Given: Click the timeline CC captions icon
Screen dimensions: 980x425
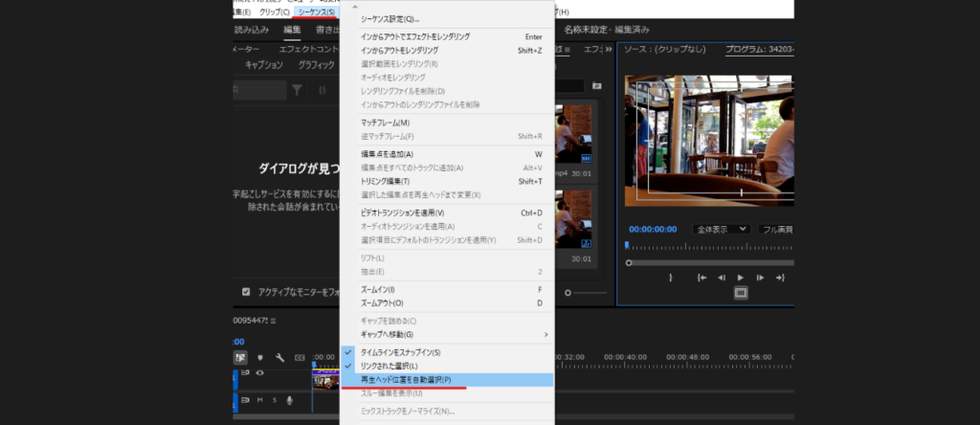Looking at the screenshot, I should coord(301,358).
